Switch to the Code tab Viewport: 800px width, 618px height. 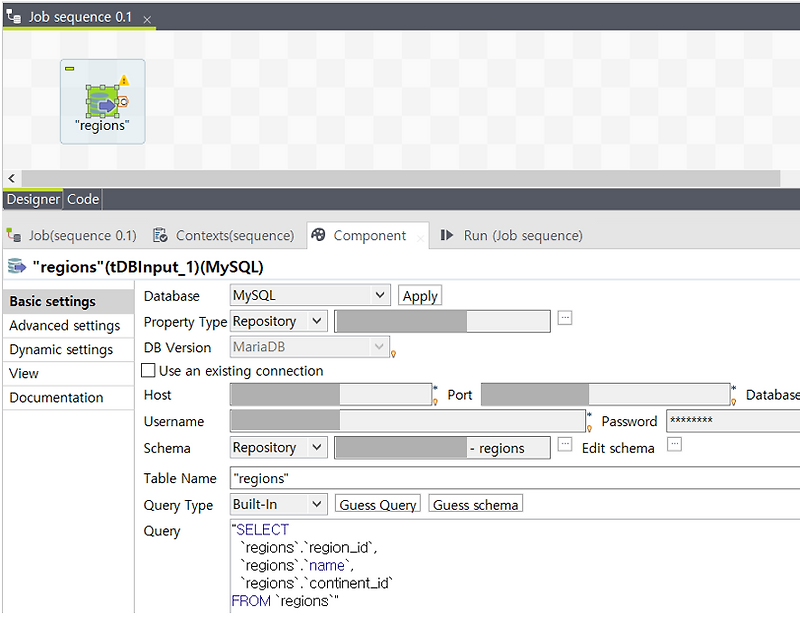83,199
